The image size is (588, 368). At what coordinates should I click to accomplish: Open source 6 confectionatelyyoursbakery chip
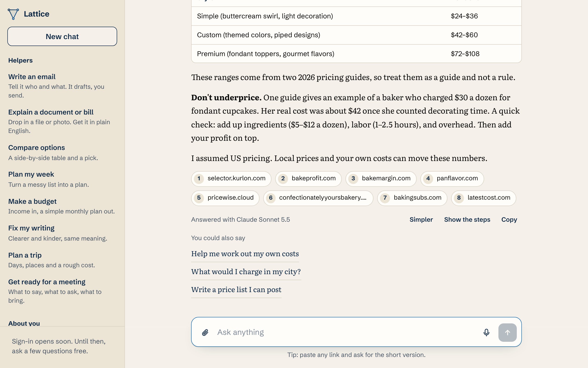click(x=318, y=198)
